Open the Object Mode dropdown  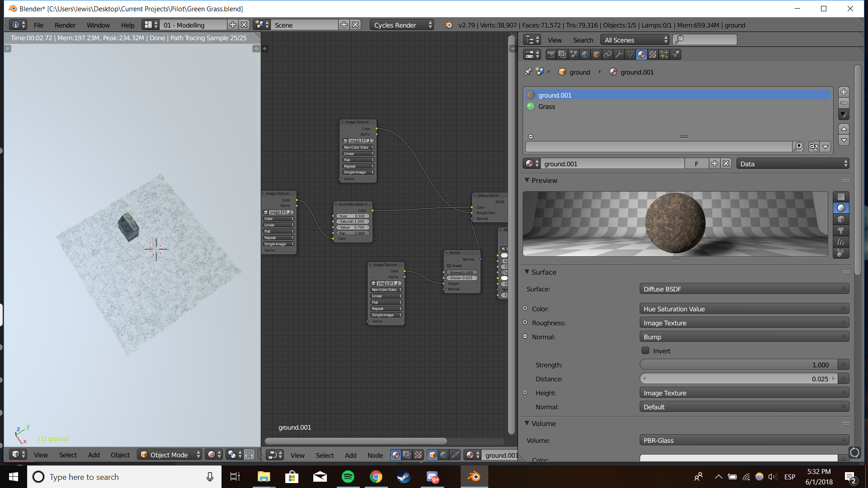(170, 455)
